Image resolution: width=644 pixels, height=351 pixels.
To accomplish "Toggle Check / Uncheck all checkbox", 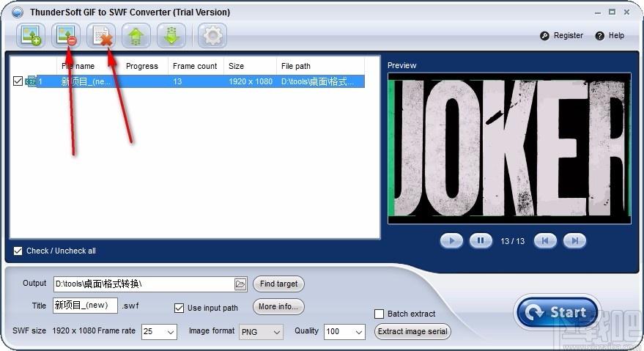I will coord(18,251).
